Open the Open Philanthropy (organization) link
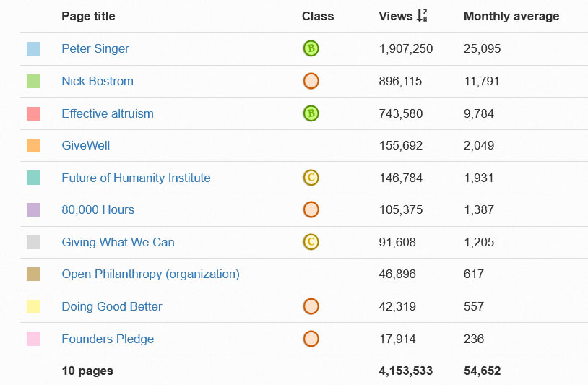 tap(150, 274)
